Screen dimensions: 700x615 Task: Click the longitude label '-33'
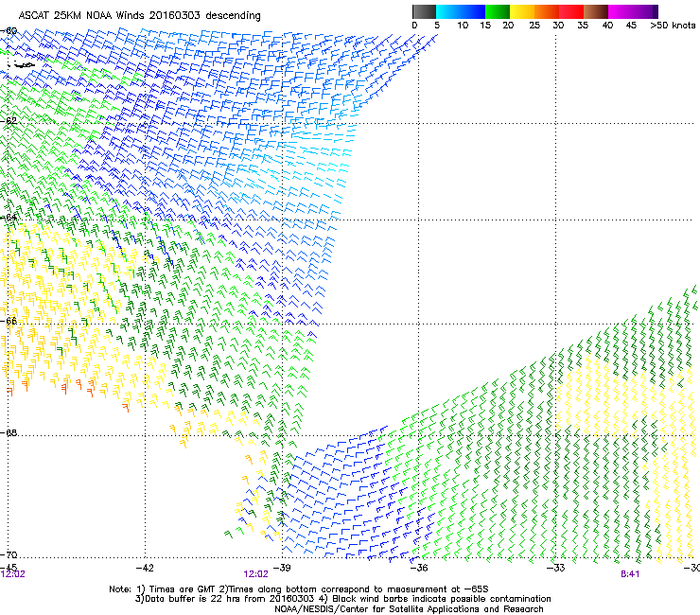(556, 568)
